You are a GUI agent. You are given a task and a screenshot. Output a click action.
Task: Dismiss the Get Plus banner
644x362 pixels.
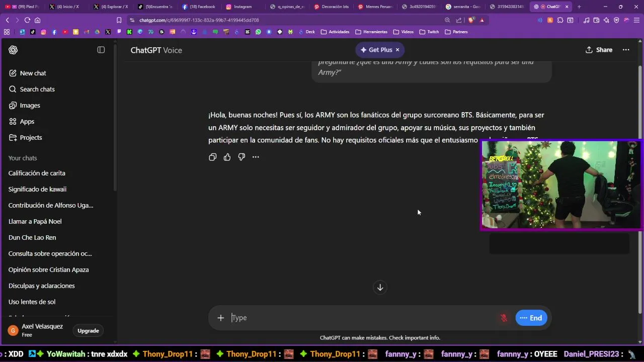pos(397,50)
